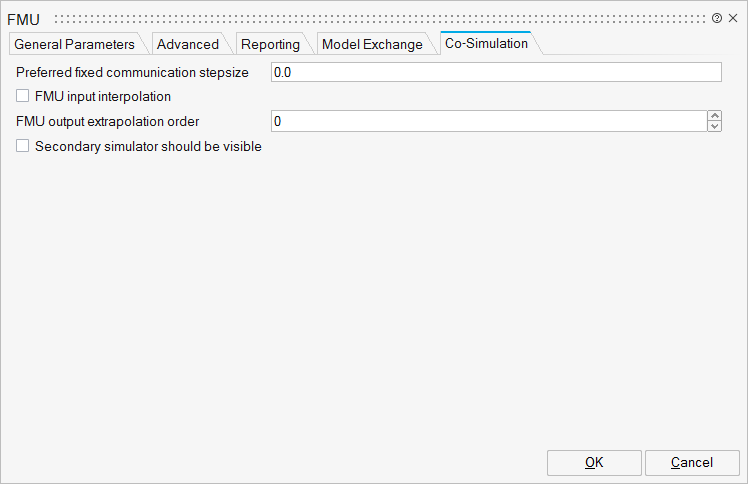
Task: Switch to the General Parameters tab
Action: pos(74,44)
